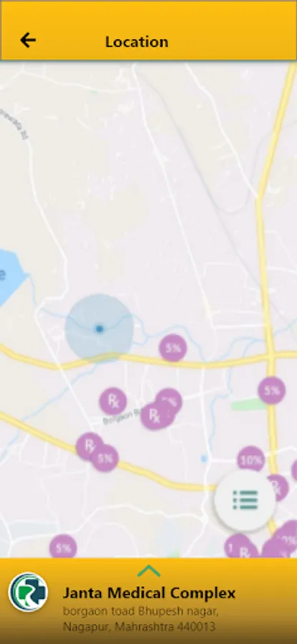Select the Rx marker overlapped by a percent marker
The width and height of the screenshot is (297, 644).
[155, 416]
